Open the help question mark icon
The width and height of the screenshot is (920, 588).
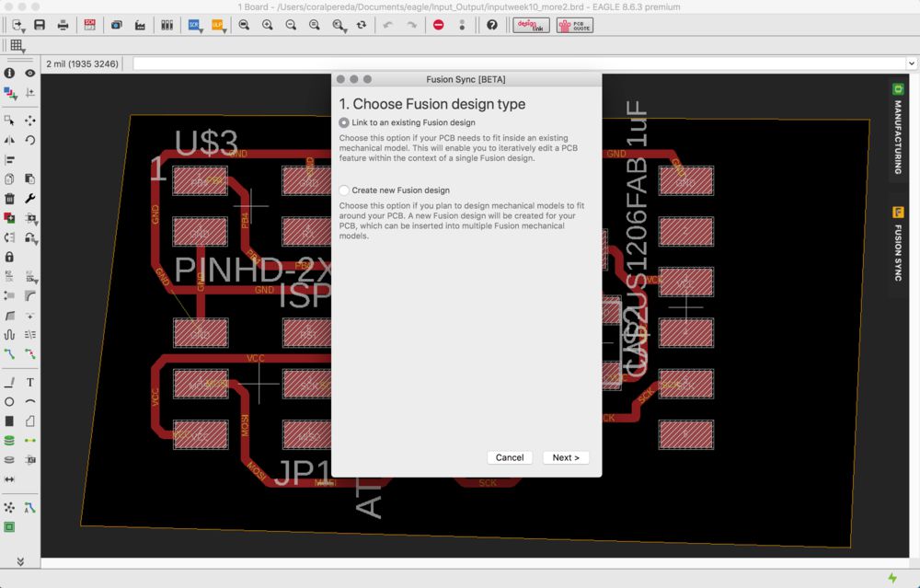492,25
